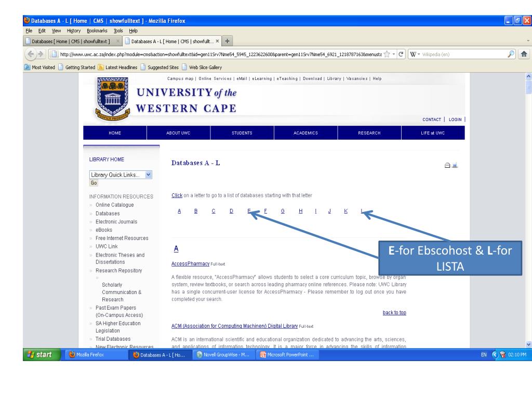
Task: Open the Most Visited bookmarks folder
Action: (x=39, y=67)
